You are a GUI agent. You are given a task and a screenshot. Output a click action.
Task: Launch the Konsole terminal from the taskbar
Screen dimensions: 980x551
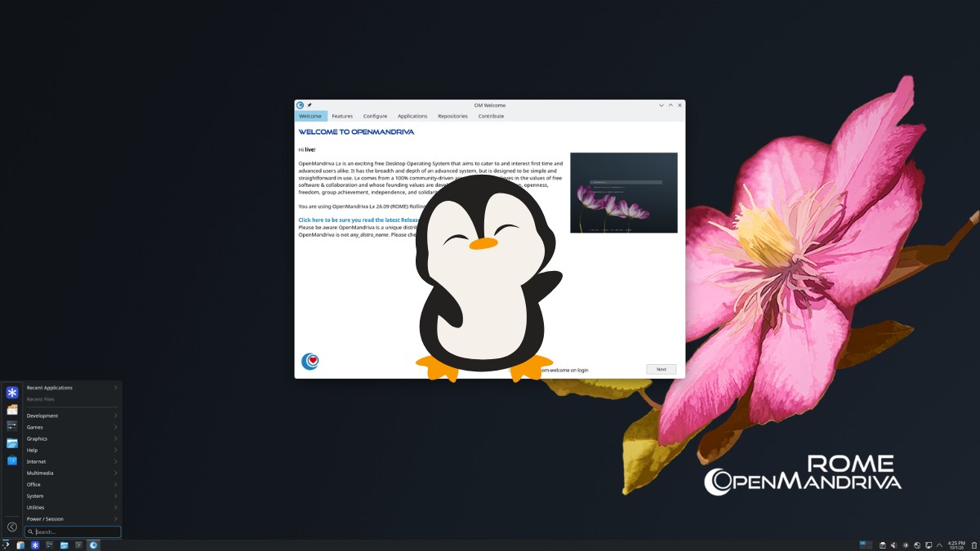tap(78, 544)
